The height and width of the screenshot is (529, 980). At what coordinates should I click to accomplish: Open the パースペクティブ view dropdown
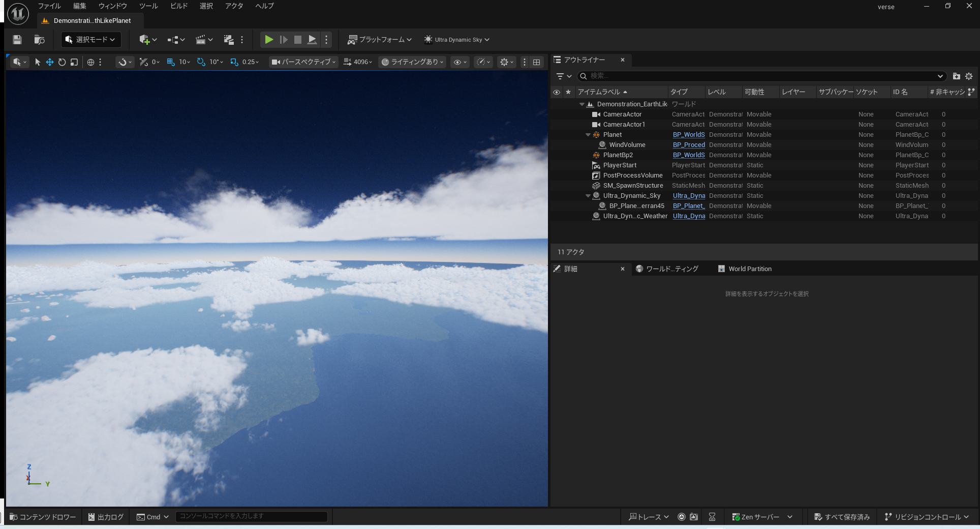pyautogui.click(x=303, y=62)
